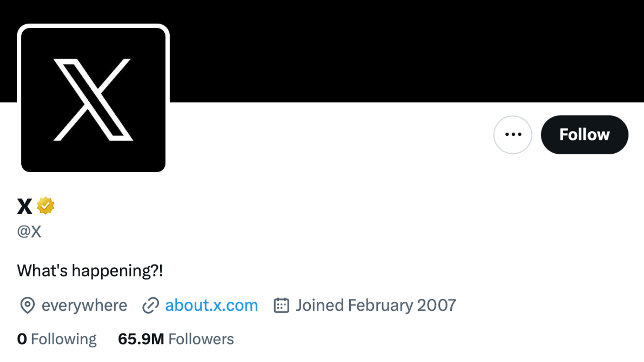The width and height of the screenshot is (644, 362).
Task: Click the calendar icon beside the join date
Action: 282,305
